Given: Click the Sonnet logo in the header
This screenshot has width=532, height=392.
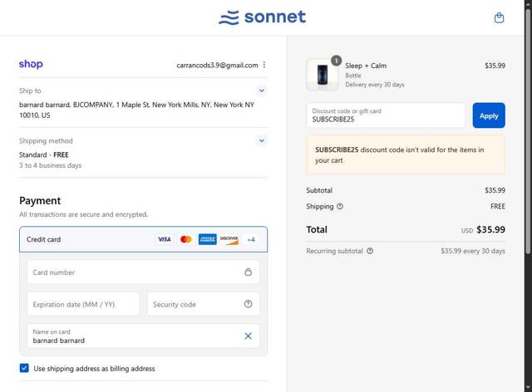Looking at the screenshot, I should pos(263,17).
